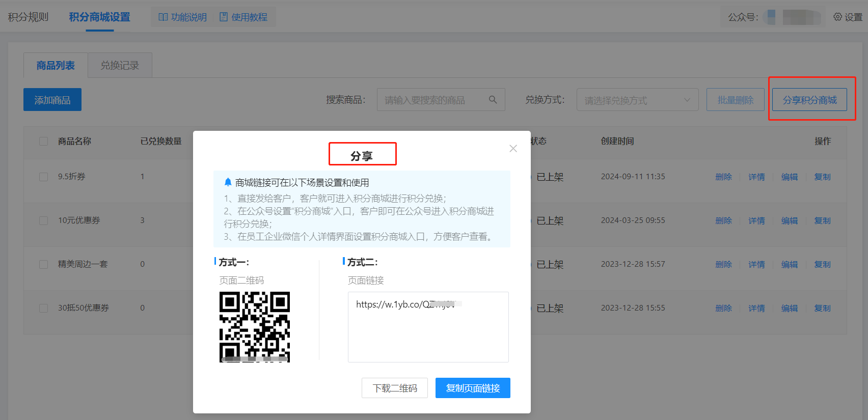Check the box for 精美周边一套
The height and width of the screenshot is (420, 868).
click(44, 264)
